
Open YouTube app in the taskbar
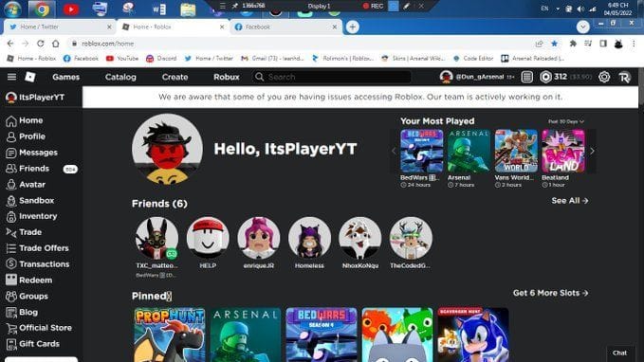70,9
